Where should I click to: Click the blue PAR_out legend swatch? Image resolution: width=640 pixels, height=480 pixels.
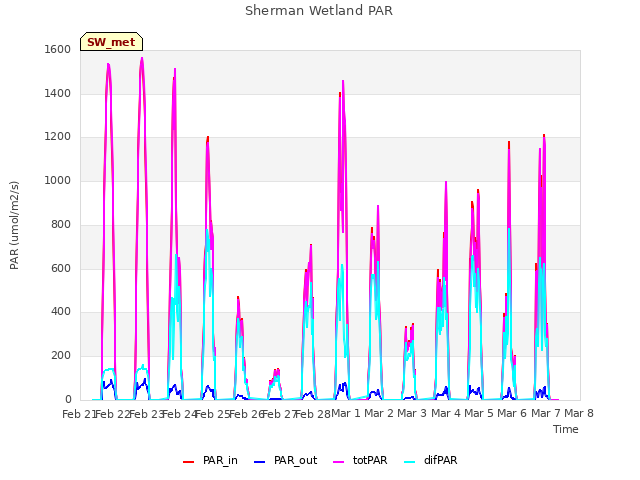tap(260, 462)
